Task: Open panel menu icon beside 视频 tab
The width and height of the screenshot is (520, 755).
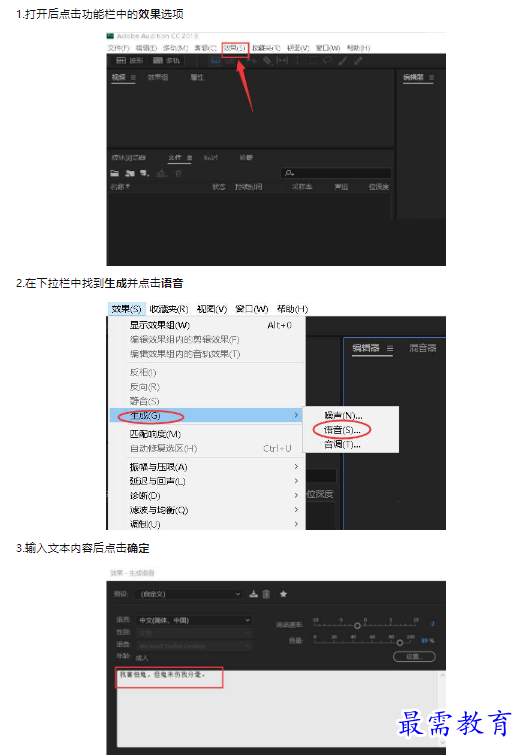Action: [133, 78]
